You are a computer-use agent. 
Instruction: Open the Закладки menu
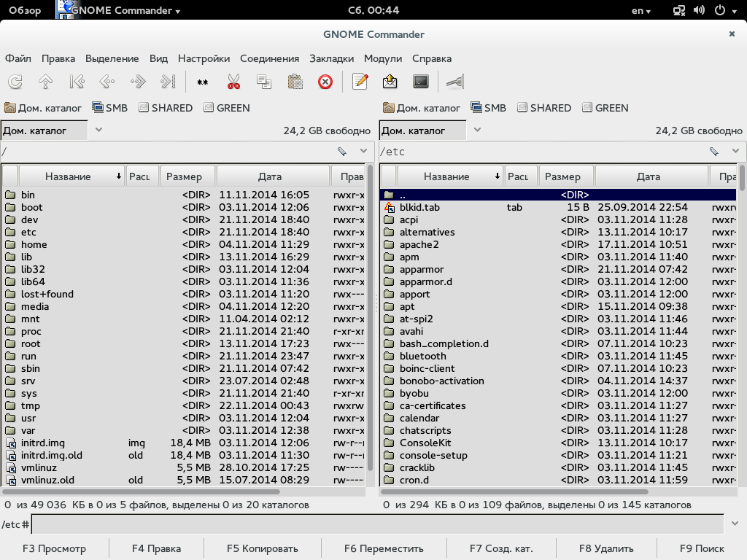pos(332,58)
